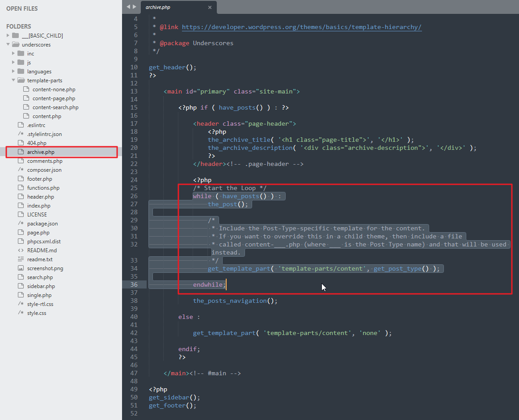Open the LICENSE file
The width and height of the screenshot is (519, 420).
(x=37, y=215)
